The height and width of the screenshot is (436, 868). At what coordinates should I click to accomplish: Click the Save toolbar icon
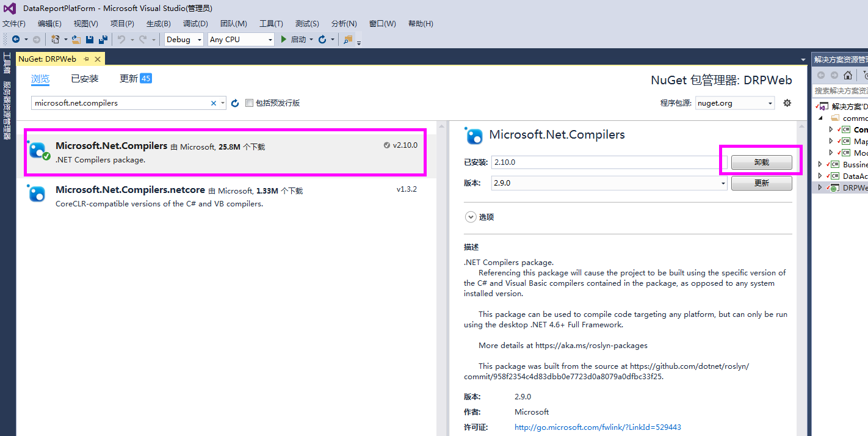90,39
